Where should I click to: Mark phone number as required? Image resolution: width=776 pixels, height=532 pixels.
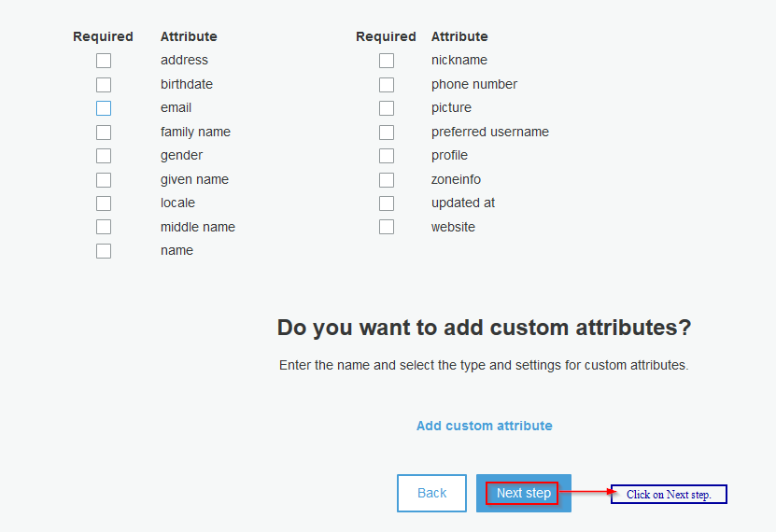387,85
